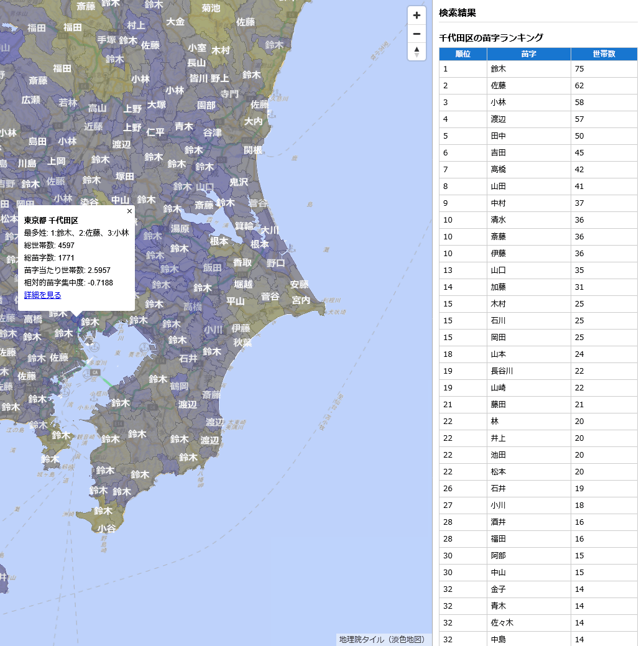Image resolution: width=644 pixels, height=646 pixels.
Task: Select the 長谷川 surname in the table
Action: [x=502, y=371]
